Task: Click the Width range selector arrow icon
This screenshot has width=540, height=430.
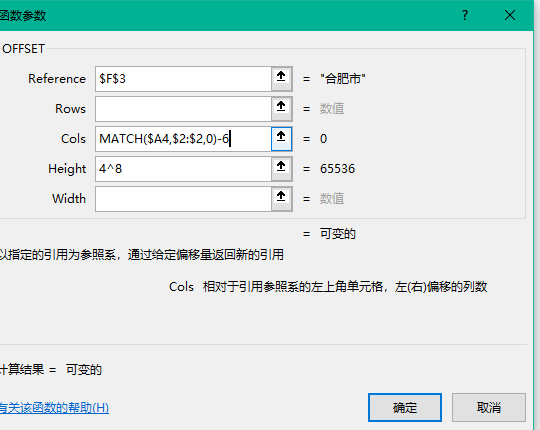Action: pyautogui.click(x=281, y=199)
